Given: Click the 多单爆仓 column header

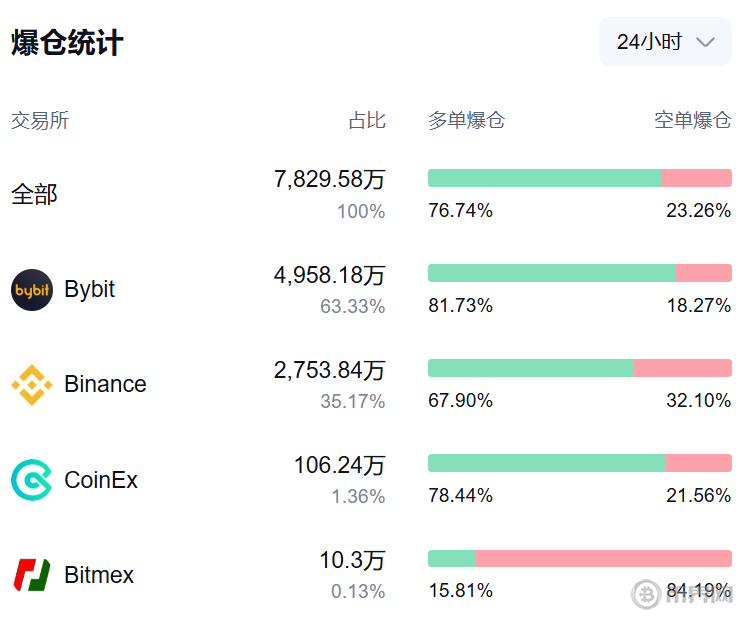Looking at the screenshot, I should (467, 121).
